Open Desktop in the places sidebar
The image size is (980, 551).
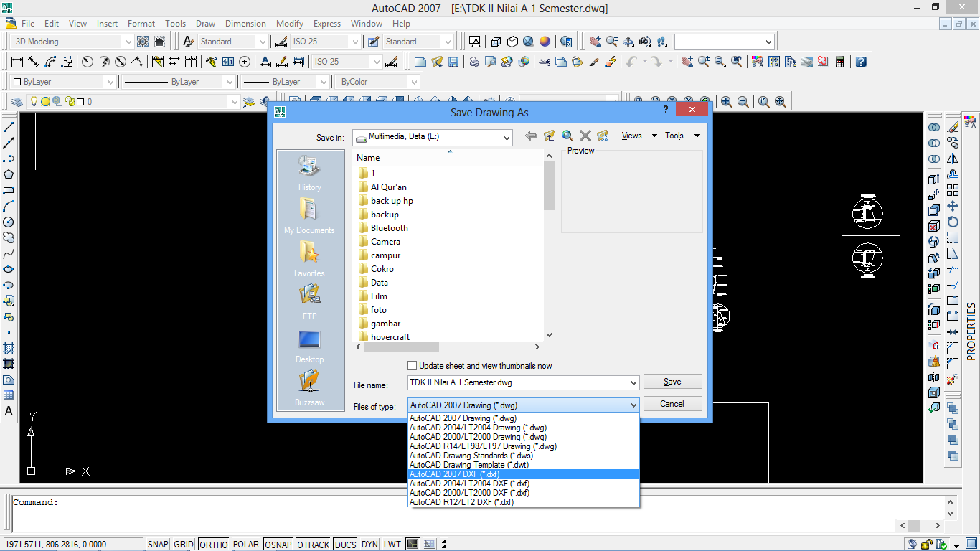point(310,346)
